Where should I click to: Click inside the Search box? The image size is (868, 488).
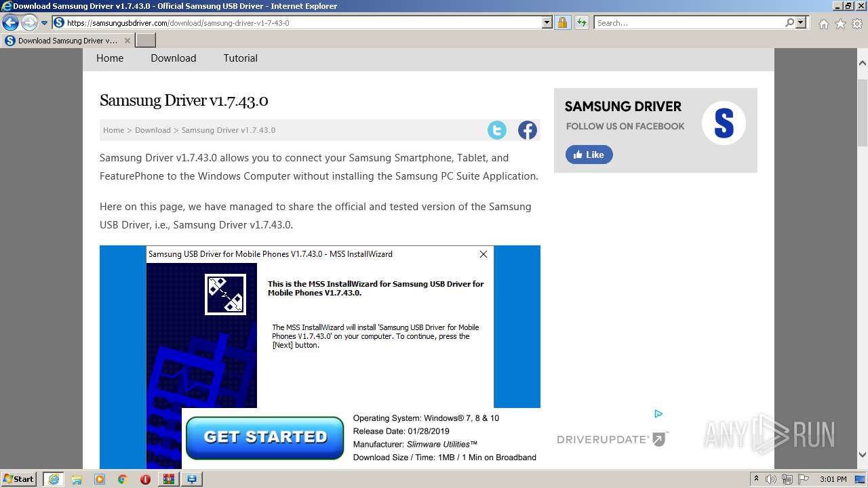pos(689,22)
